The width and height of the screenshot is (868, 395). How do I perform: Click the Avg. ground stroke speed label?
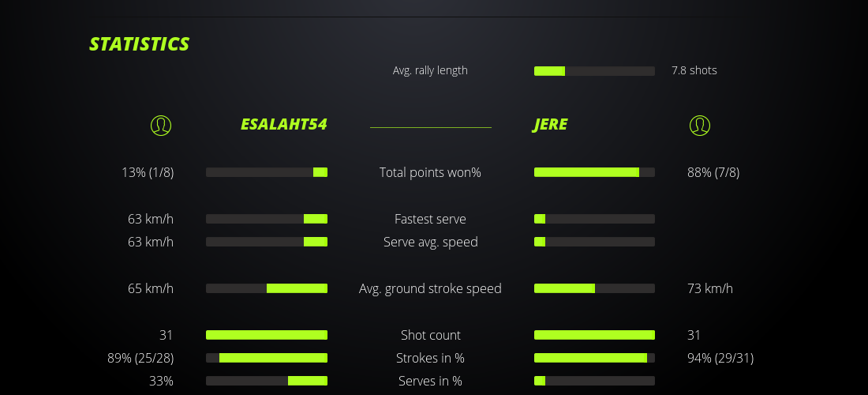[x=430, y=288]
